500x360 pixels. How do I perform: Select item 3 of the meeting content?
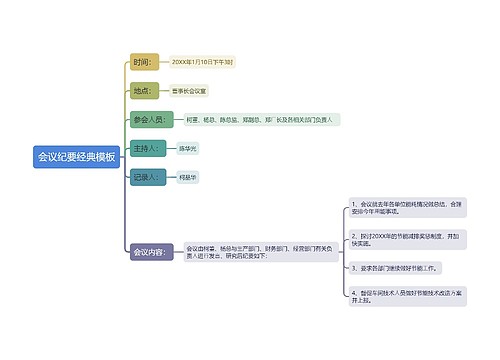(x=395, y=268)
